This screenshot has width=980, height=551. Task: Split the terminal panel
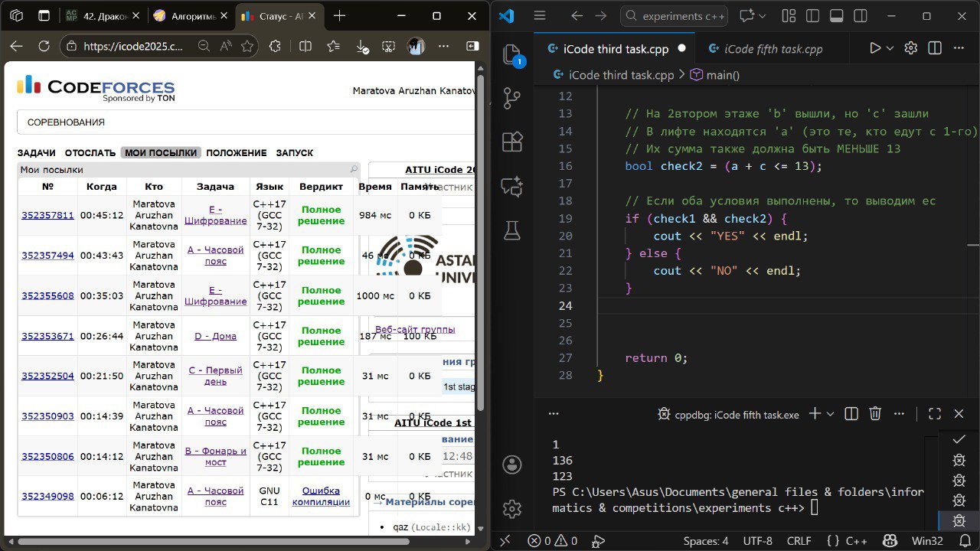(851, 414)
